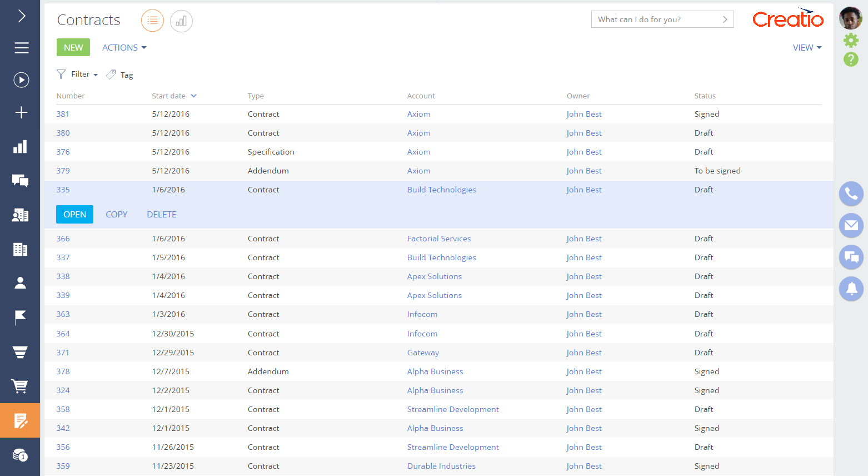Reverse sorting on the Start date column
The width and height of the screenshot is (868, 476).
pos(193,96)
